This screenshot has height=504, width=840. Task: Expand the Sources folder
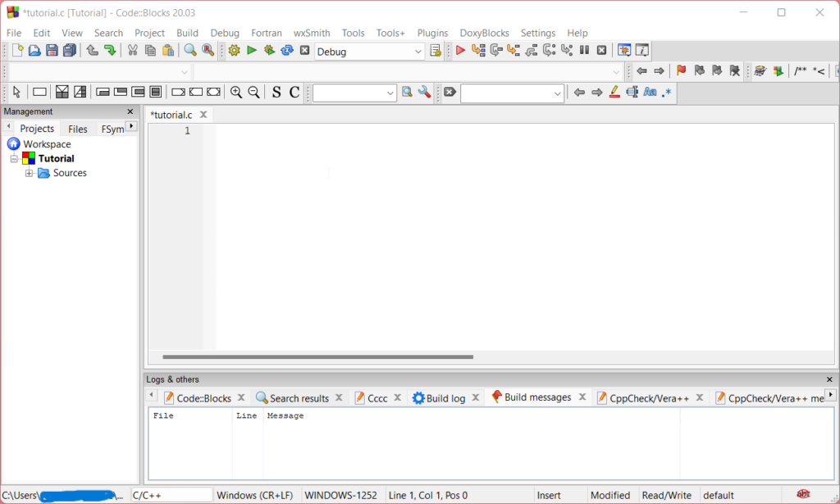29,174
